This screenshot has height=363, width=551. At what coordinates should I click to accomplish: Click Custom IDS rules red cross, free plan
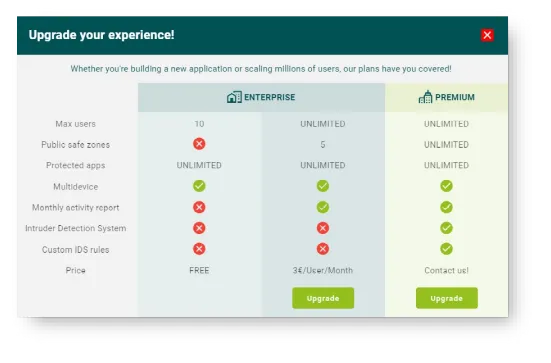[x=199, y=249]
